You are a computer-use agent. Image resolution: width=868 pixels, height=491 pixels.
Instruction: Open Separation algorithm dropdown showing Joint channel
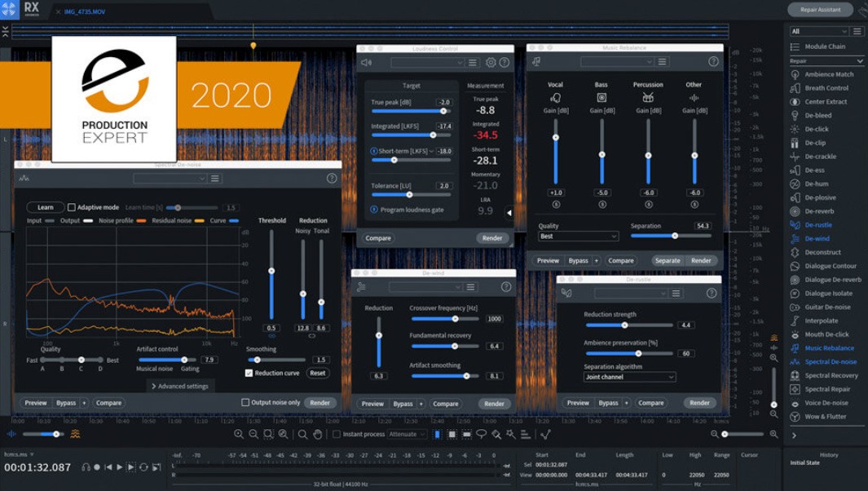pos(629,377)
